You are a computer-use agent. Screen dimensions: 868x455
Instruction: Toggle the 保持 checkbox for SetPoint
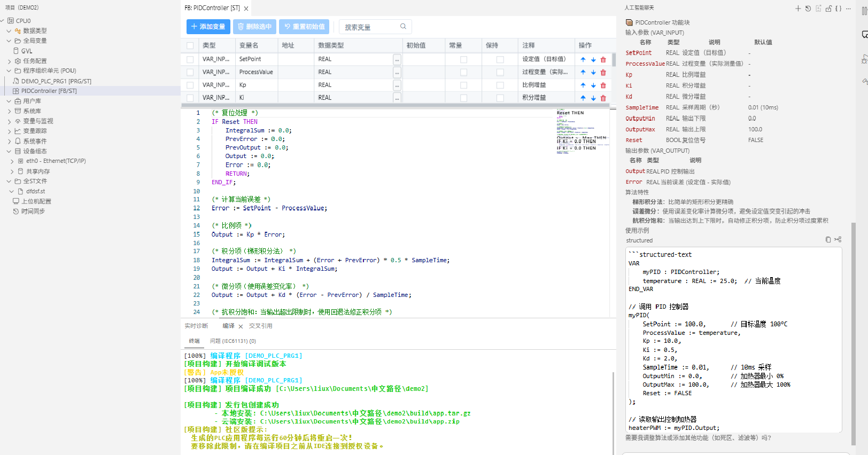click(500, 59)
